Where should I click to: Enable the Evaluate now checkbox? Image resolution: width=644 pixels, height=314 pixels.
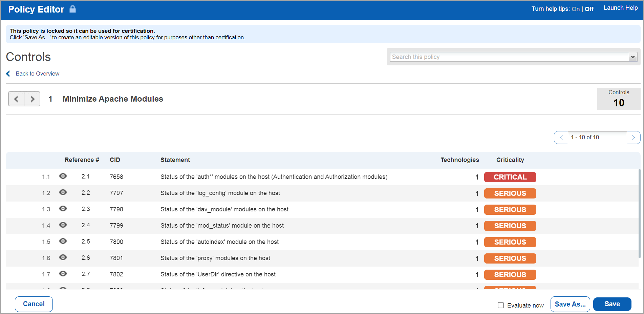click(500, 305)
